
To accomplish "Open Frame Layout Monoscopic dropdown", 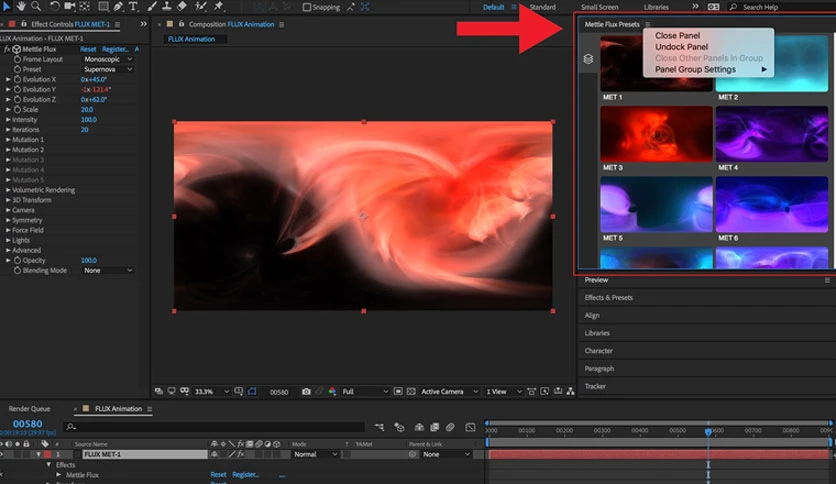I will pos(107,59).
